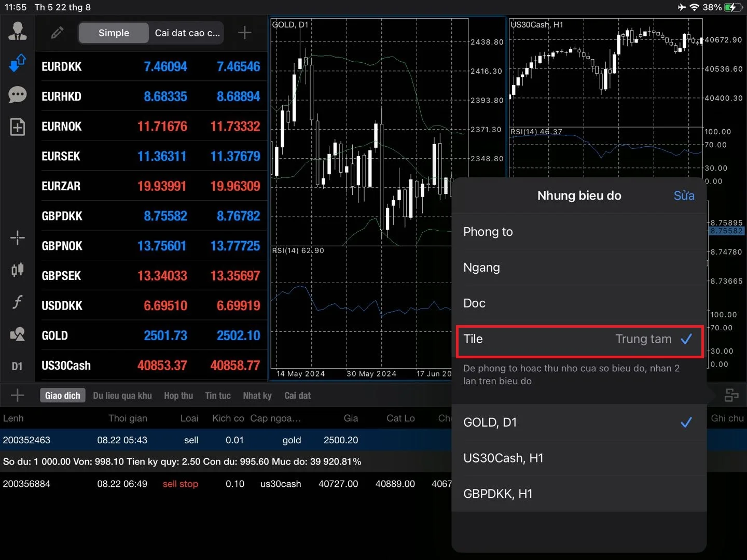747x560 pixels.
Task: Tap EURDKK ask price 7.46546
Action: coord(239,66)
